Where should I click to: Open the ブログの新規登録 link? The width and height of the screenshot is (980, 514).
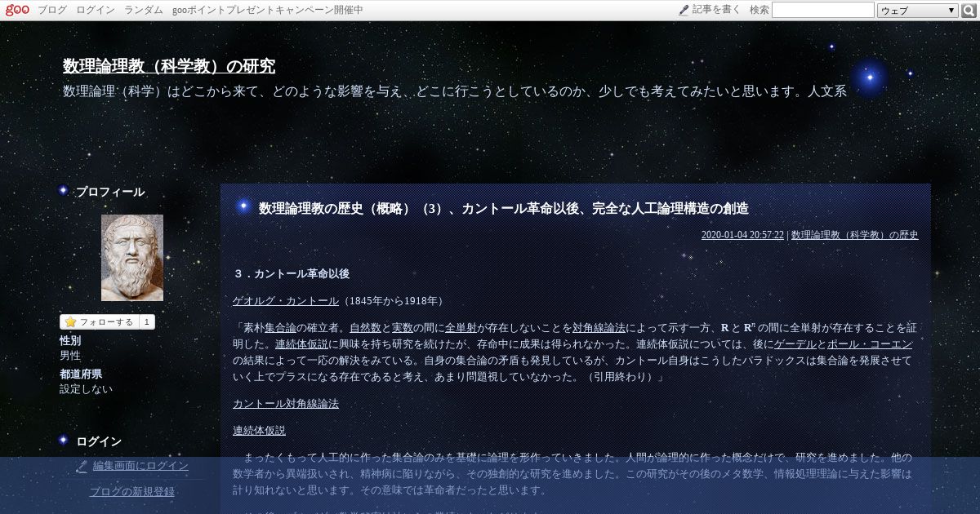[131, 492]
